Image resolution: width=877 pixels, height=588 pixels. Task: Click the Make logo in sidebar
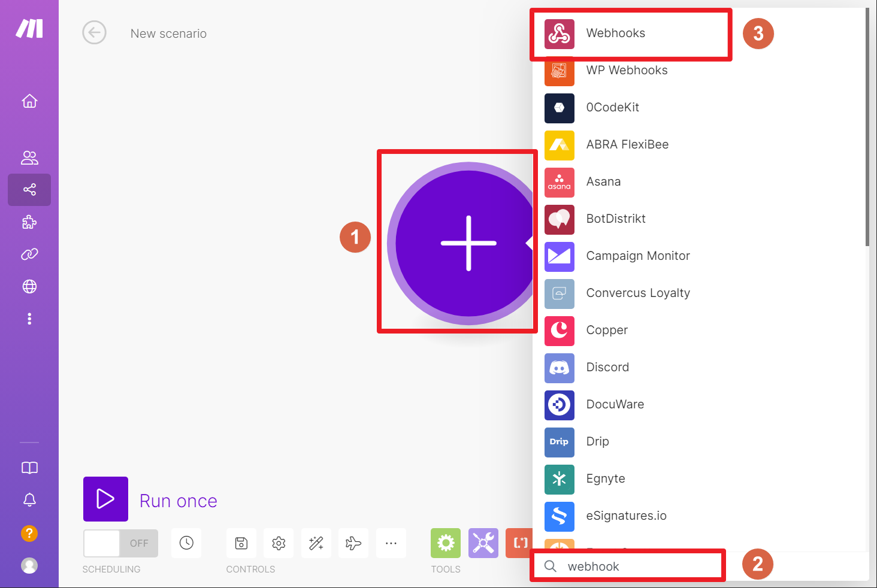[29, 28]
